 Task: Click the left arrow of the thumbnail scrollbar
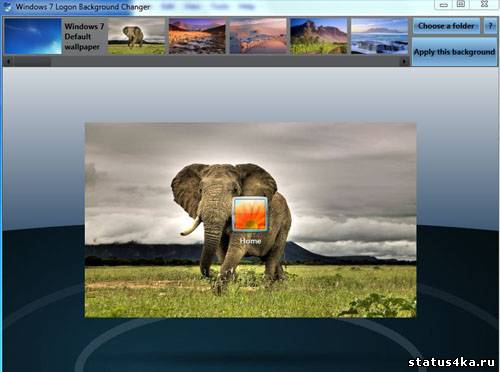tap(8, 61)
